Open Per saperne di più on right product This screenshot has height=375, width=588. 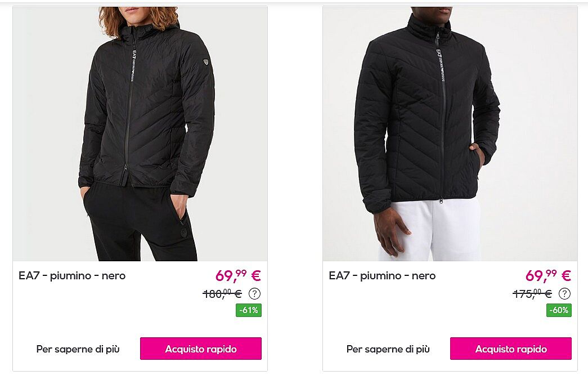pyautogui.click(x=388, y=349)
